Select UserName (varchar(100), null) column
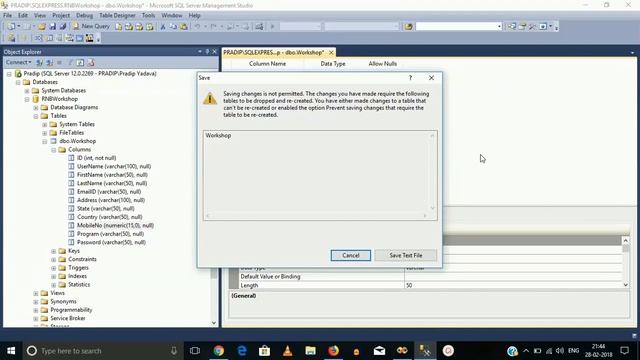Viewport: 640px width, 360px height. (x=114, y=167)
